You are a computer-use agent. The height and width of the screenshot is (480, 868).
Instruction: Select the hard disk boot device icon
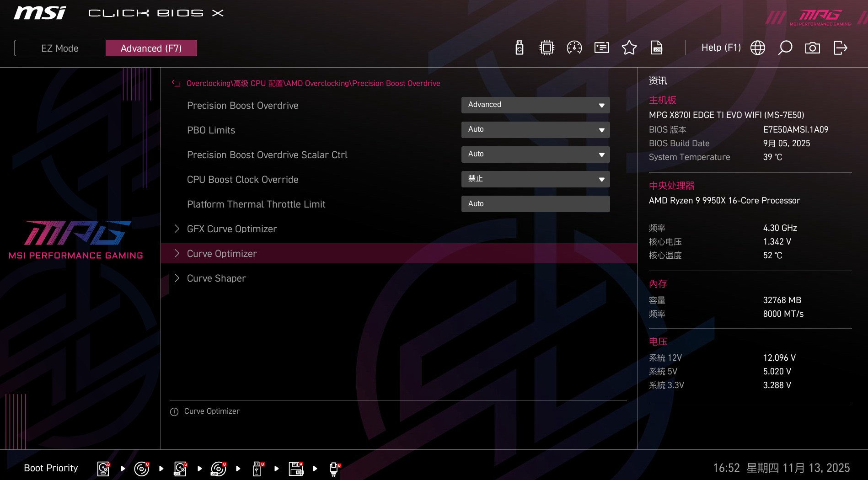point(103,468)
